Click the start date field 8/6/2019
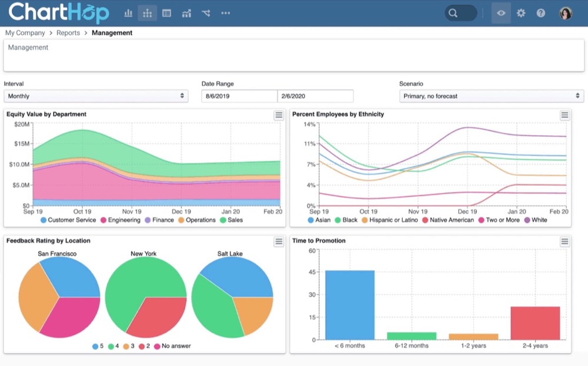588x366 pixels. coord(239,96)
